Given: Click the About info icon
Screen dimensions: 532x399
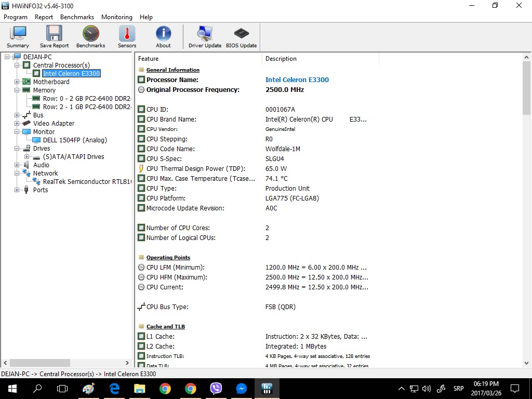Looking at the screenshot, I should point(163,37).
